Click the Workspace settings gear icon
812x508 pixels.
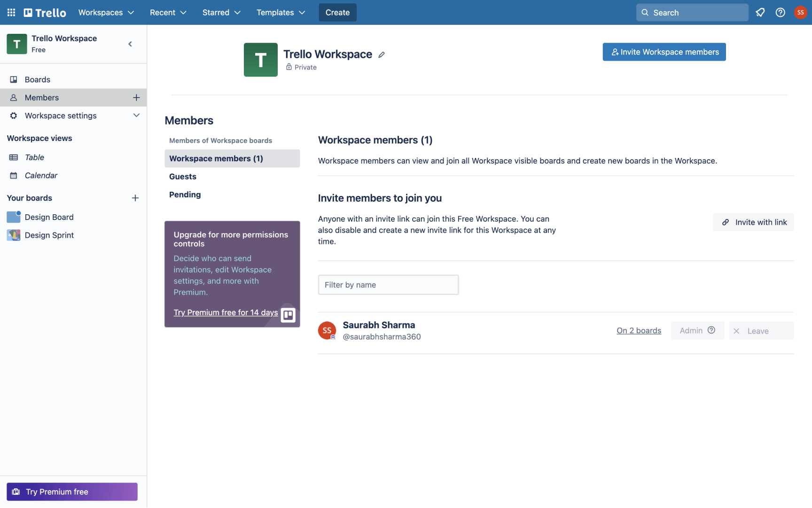(x=14, y=116)
